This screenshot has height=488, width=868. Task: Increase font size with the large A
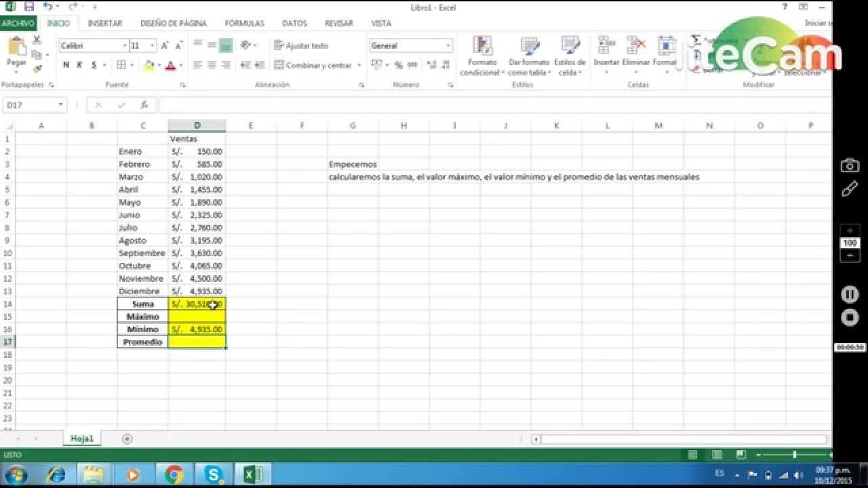tap(165, 45)
